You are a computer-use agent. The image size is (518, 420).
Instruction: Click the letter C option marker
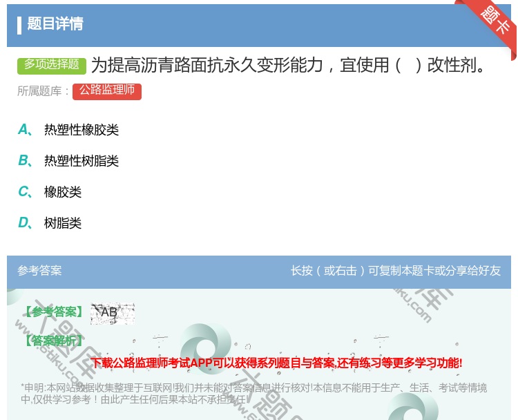click(x=25, y=191)
